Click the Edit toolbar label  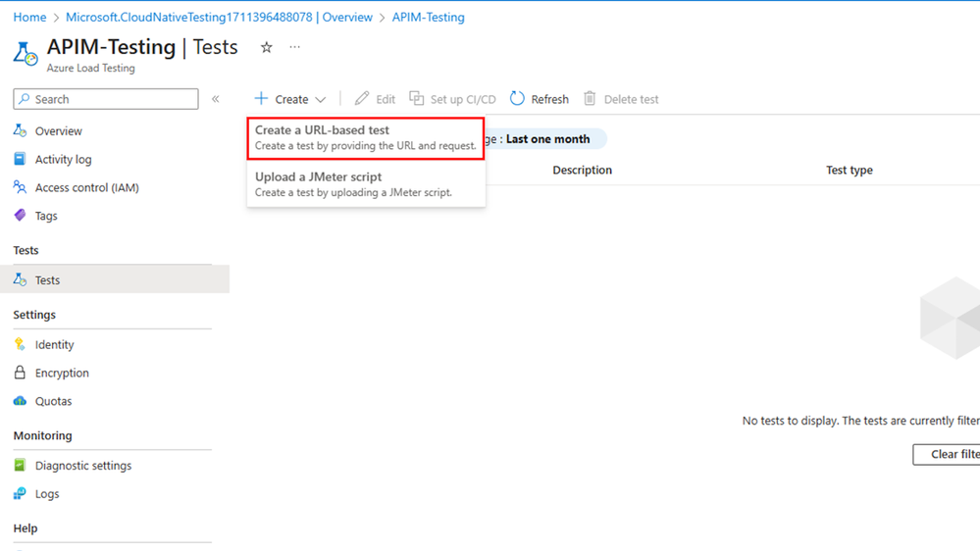[x=386, y=99]
